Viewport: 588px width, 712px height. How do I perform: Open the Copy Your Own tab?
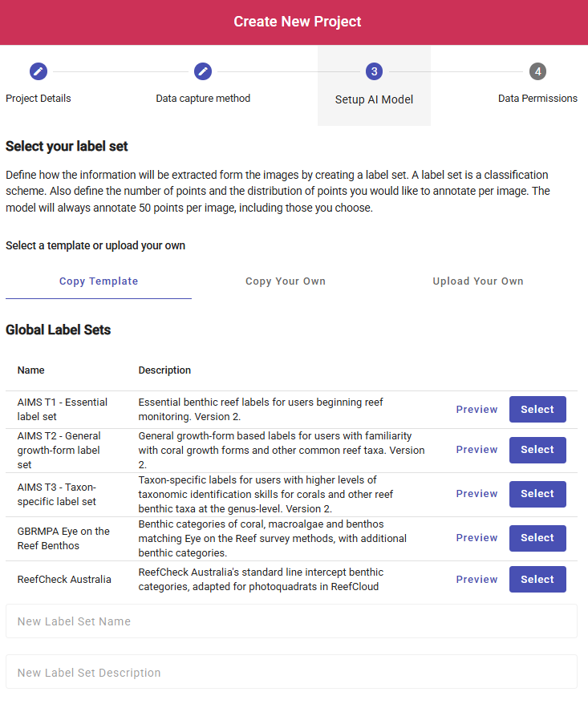coord(286,281)
